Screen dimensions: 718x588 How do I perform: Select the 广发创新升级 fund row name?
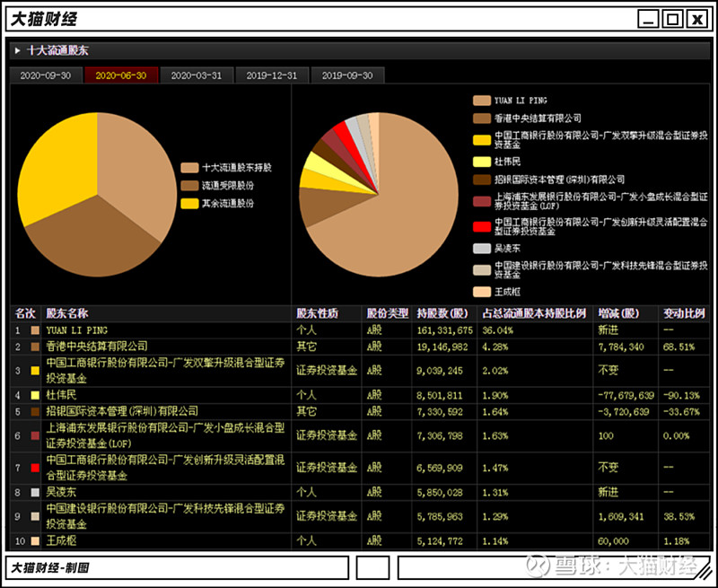pyautogui.click(x=165, y=468)
